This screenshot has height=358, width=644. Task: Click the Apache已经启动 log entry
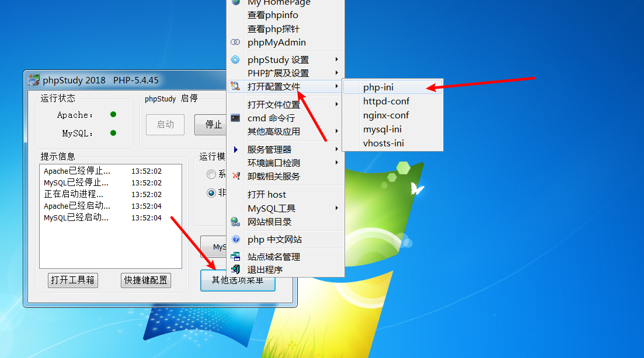point(103,206)
